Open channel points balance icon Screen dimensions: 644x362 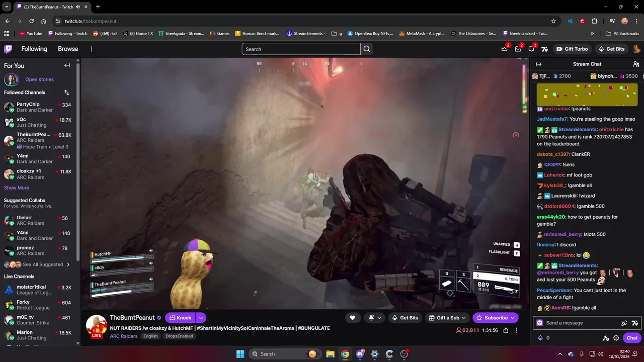point(540,338)
